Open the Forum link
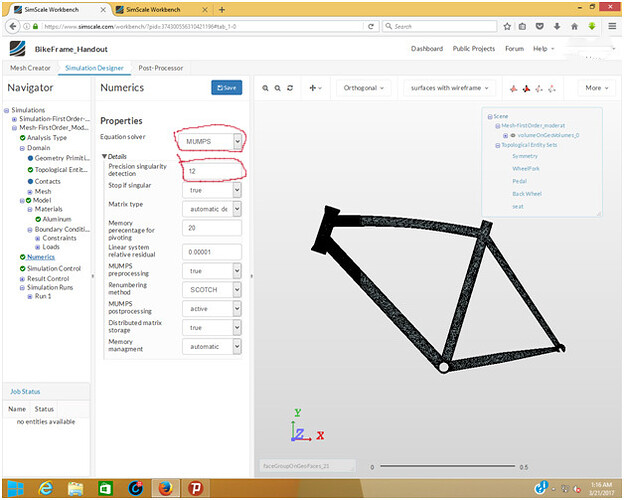Image resolution: width=624 pixels, height=500 pixels. [x=515, y=49]
